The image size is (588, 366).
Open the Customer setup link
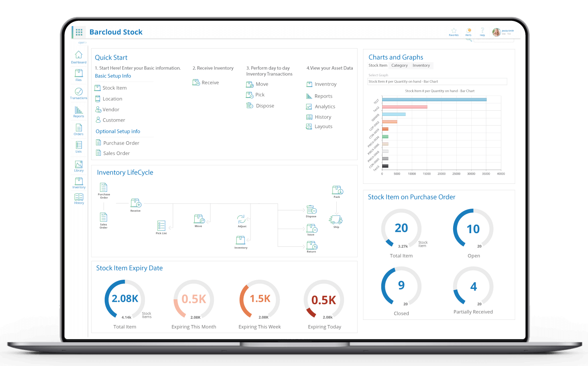pos(110,120)
